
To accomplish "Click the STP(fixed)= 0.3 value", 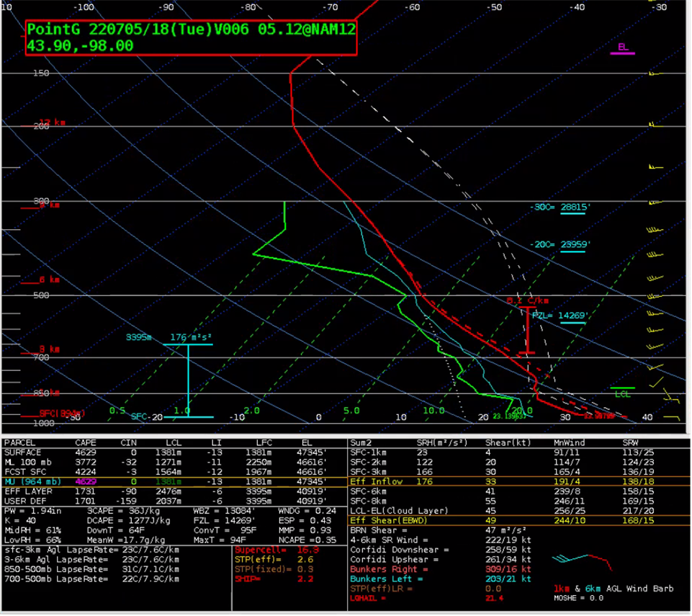I will [274, 569].
